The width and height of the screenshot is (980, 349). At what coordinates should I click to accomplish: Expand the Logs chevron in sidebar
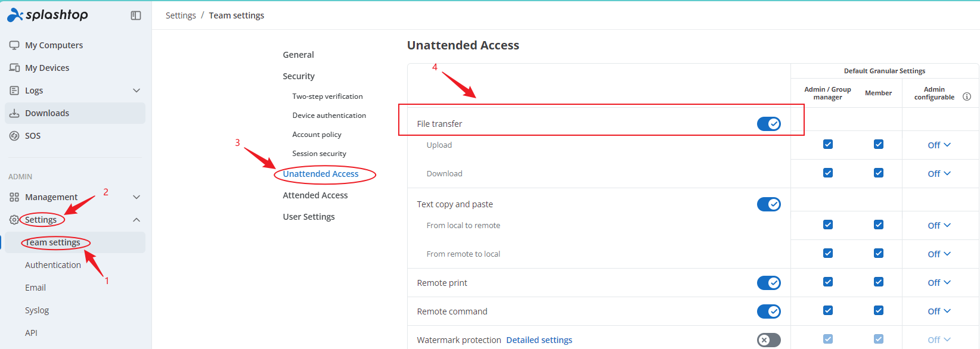pos(137,91)
